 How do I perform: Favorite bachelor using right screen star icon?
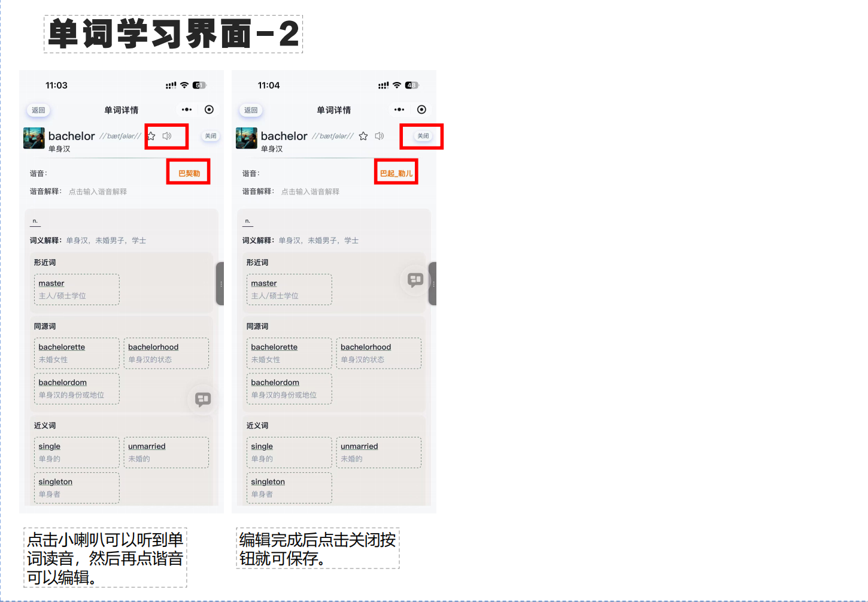pyautogui.click(x=363, y=136)
